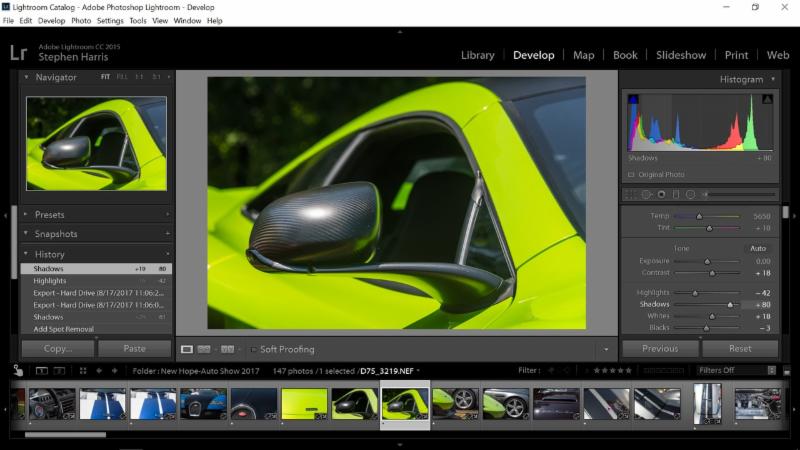Select the Radial Filter tool
This screenshot has height=450, width=800.
(x=690, y=194)
